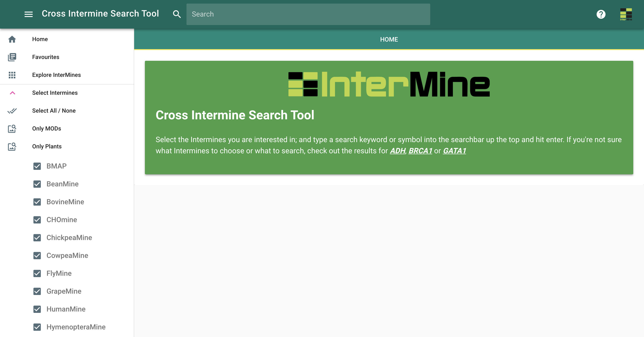
Task: Click the search magnifier icon
Action: point(177,14)
